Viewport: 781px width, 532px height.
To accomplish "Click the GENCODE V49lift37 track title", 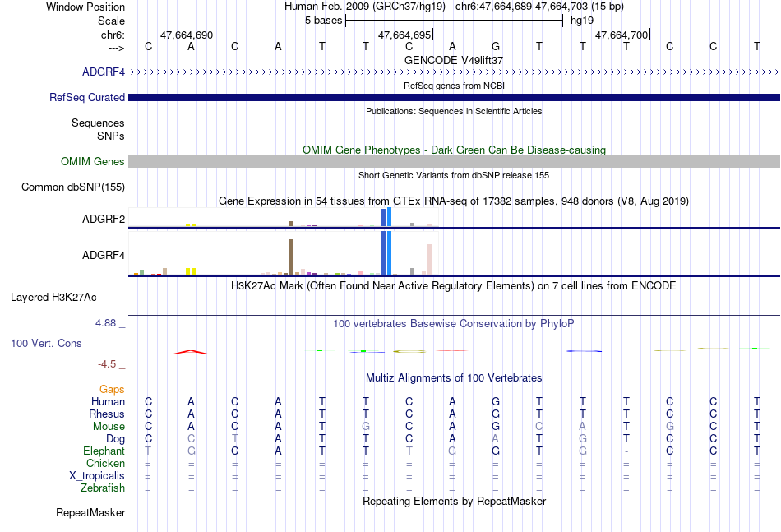I will click(454, 60).
